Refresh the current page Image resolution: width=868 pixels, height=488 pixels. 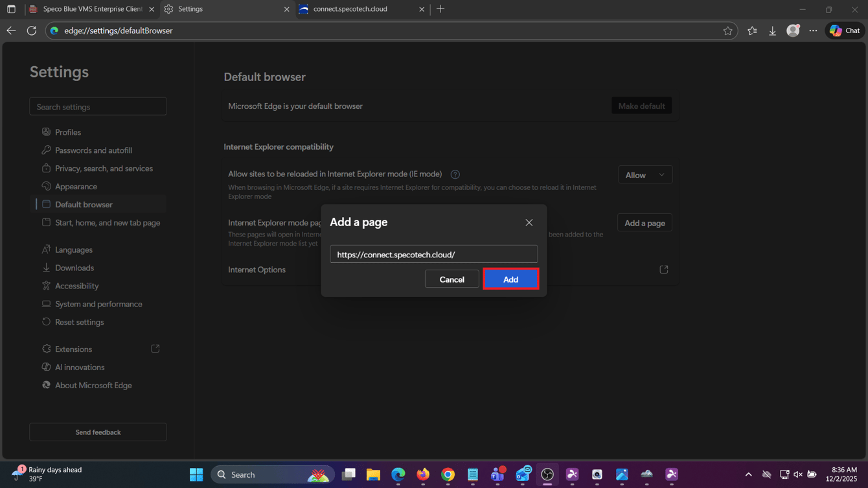coord(31,30)
